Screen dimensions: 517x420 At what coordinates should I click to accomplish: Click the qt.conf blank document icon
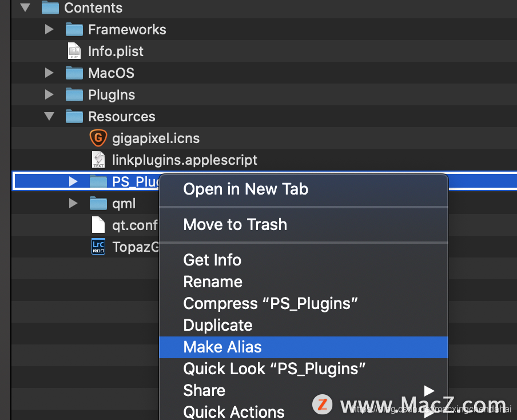click(98, 225)
